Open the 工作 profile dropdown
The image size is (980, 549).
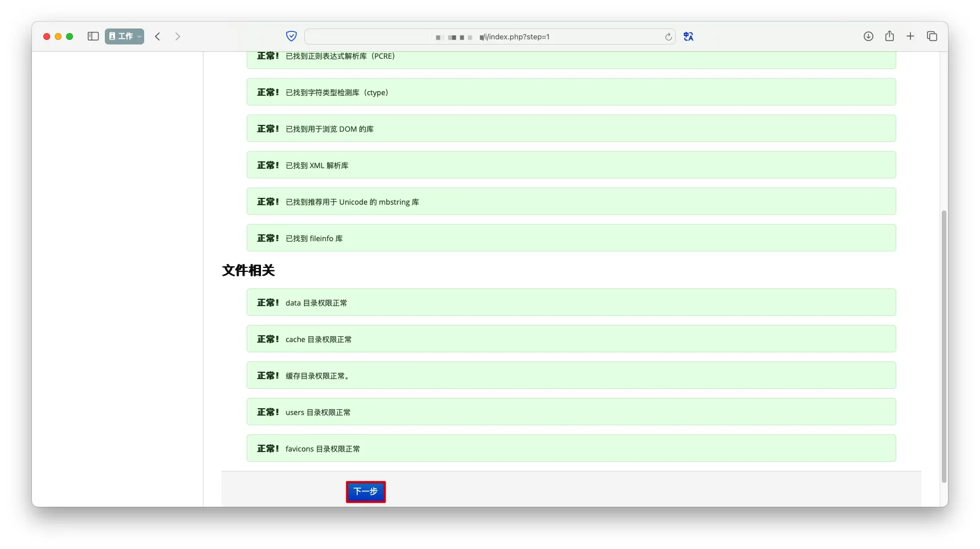(x=124, y=36)
